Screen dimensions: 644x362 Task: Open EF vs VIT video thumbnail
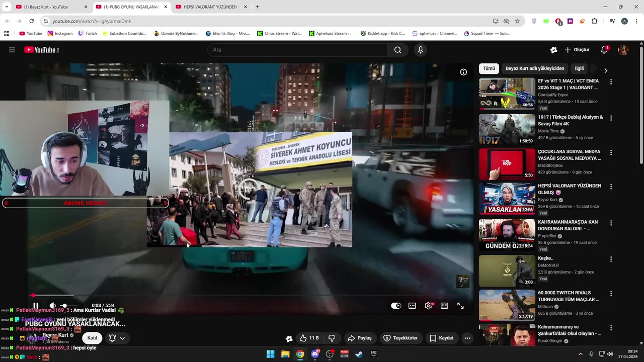click(x=507, y=94)
